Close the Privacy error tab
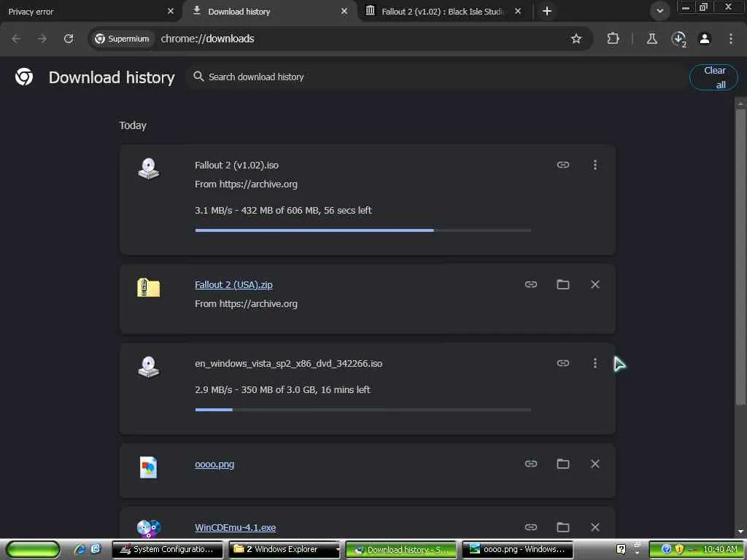747x560 pixels. pyautogui.click(x=171, y=11)
